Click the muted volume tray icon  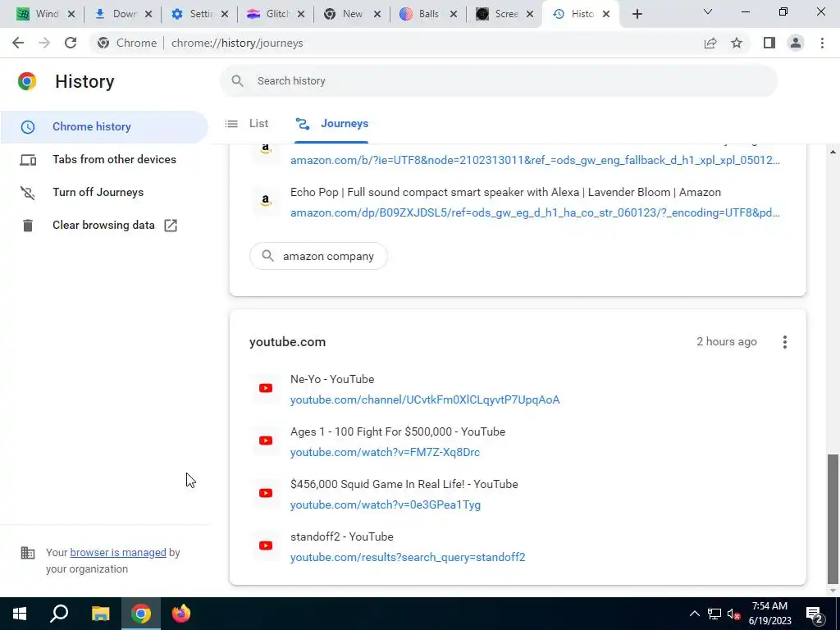734,614
